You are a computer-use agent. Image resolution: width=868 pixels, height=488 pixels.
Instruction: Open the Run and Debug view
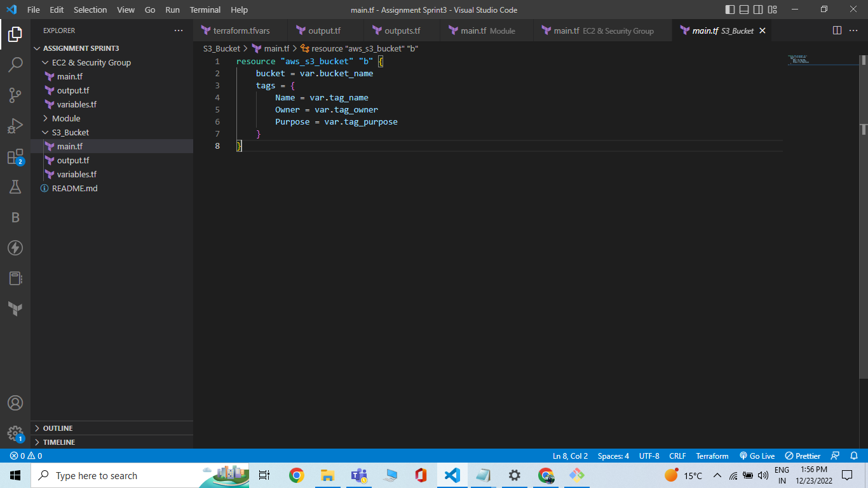pyautogui.click(x=15, y=125)
